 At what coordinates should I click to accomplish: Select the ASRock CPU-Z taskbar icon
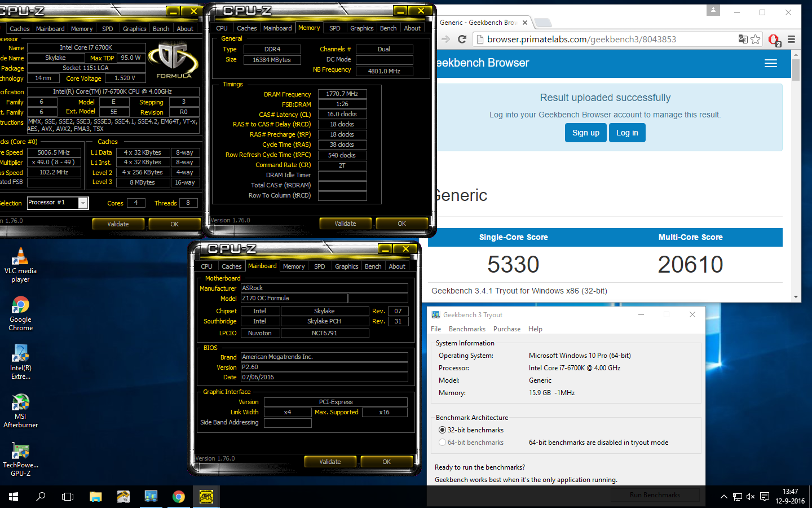pyautogui.click(x=206, y=497)
